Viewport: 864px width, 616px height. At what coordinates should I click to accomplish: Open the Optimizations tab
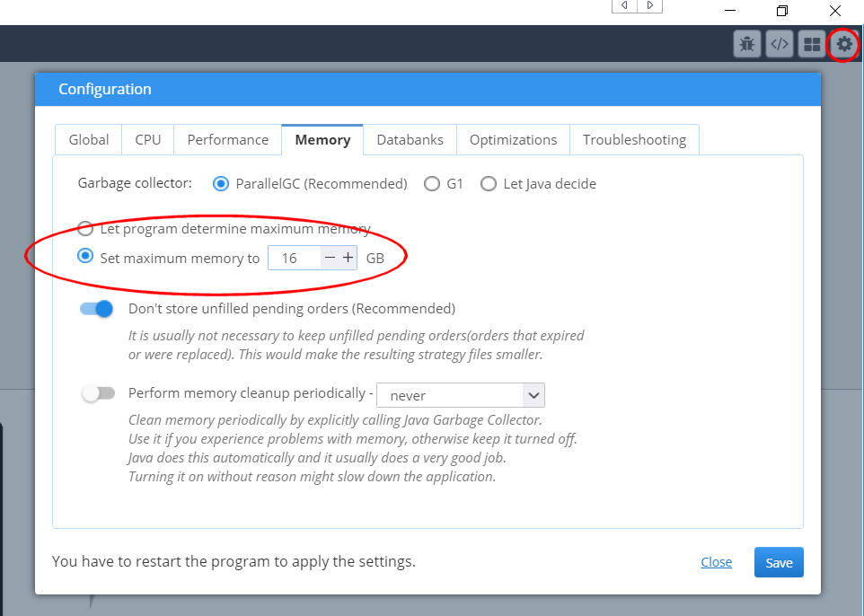pyautogui.click(x=513, y=140)
